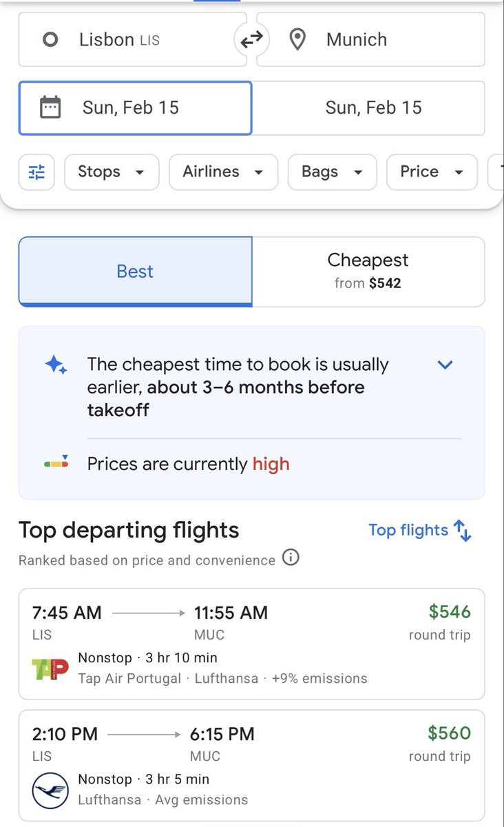The height and width of the screenshot is (827, 504).
Task: Select the 2:10 PM Lufthansa flight
Action: (x=251, y=765)
